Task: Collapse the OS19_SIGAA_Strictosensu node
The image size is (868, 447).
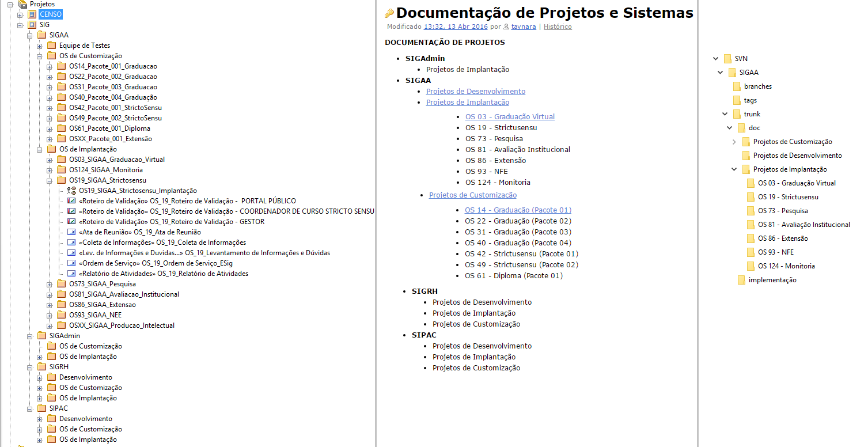Action: tap(50, 180)
